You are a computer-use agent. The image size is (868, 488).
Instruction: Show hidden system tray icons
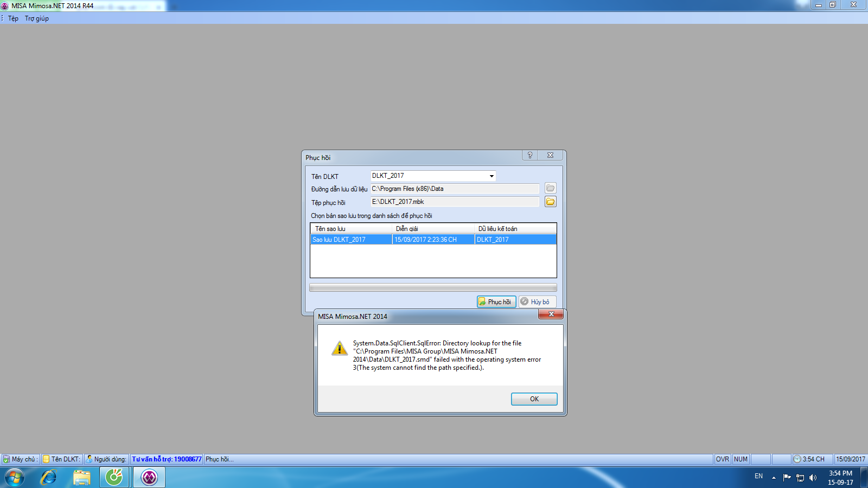tap(774, 478)
